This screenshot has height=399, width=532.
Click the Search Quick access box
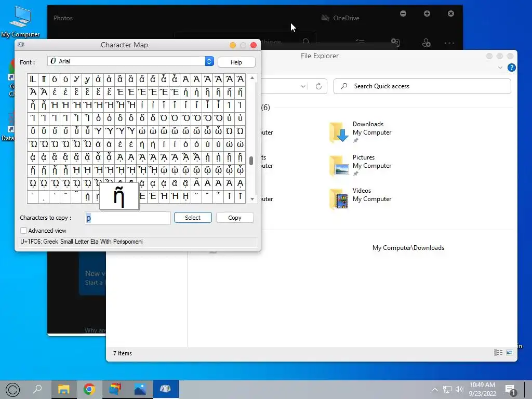coord(422,86)
